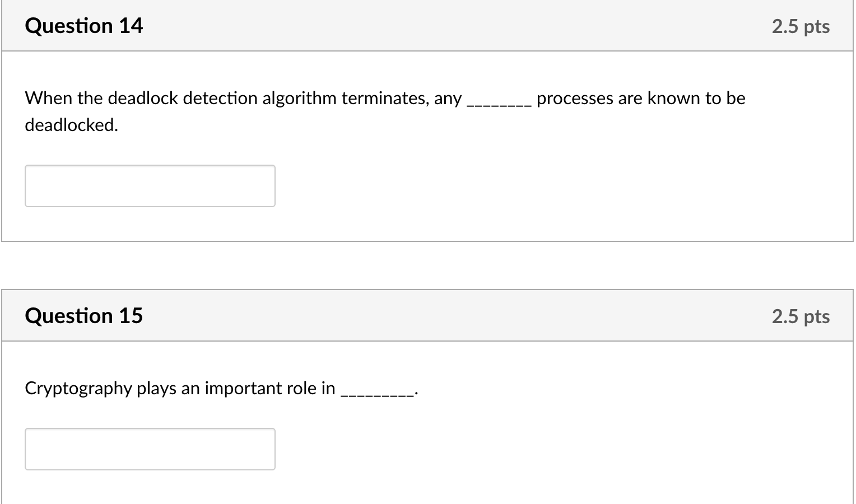Select the Question 15 heading

tap(84, 316)
